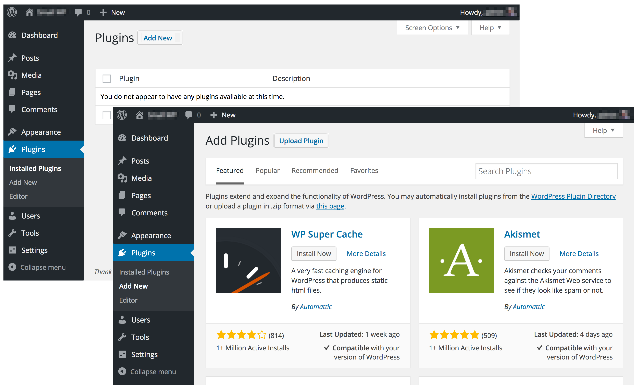Image resolution: width=637 pixels, height=389 pixels.
Task: Click Automattic author link under Akismet
Action: pyautogui.click(x=529, y=307)
